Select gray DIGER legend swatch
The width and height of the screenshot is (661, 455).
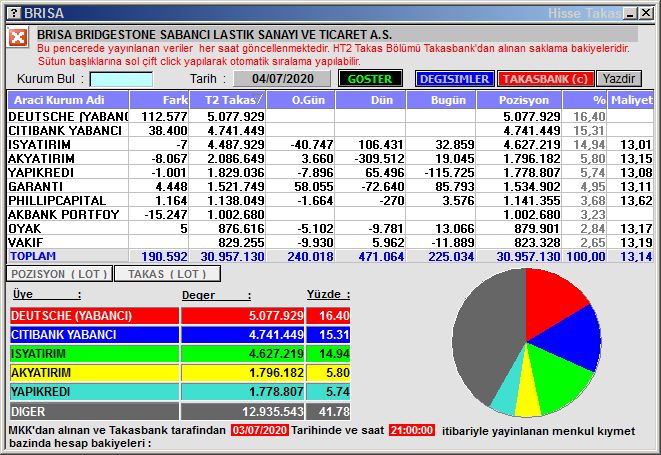click(94, 411)
